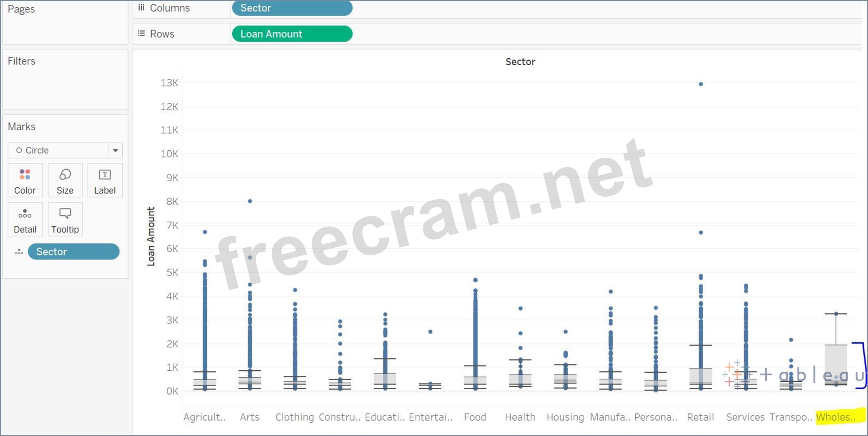
Task: Select the Sector pill on Columns shelf
Action: coord(292,8)
